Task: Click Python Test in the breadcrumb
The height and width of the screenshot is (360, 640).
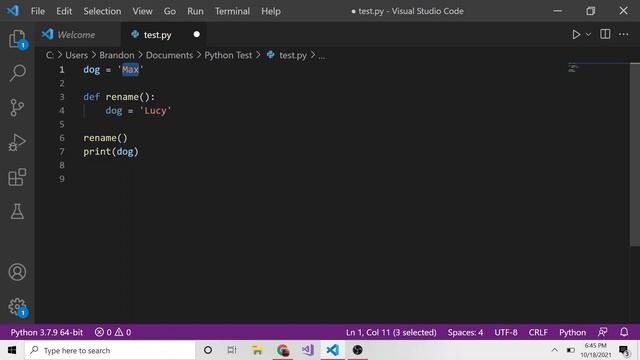Action: [x=228, y=55]
